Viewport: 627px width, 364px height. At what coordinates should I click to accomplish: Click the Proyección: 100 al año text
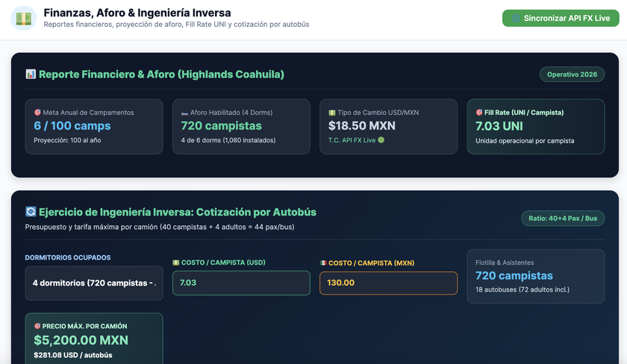pos(67,140)
